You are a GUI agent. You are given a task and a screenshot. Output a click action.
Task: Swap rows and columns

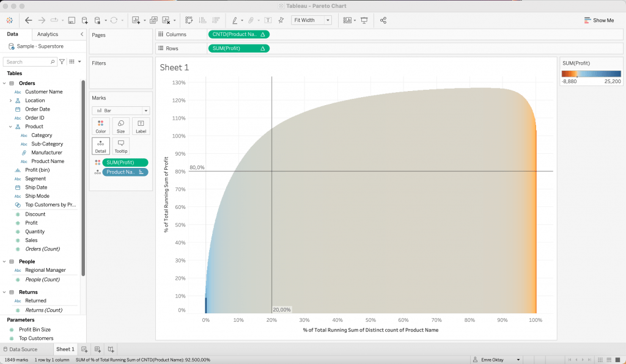[189, 20]
